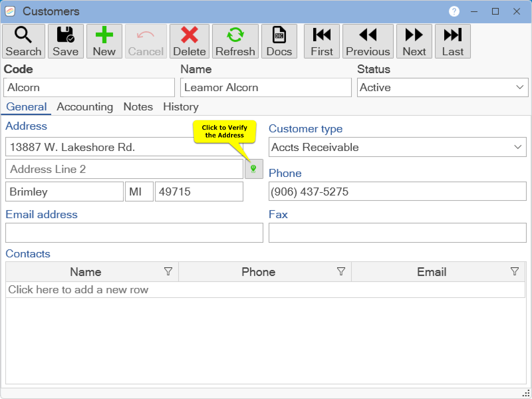Click the Search toolbar icon

[23, 41]
